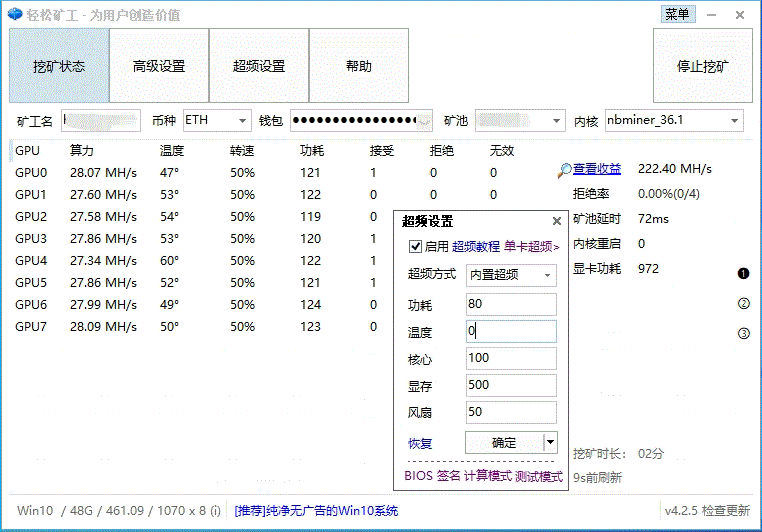Select the GPU4 row
The height and width of the screenshot is (532, 762).
point(202,261)
